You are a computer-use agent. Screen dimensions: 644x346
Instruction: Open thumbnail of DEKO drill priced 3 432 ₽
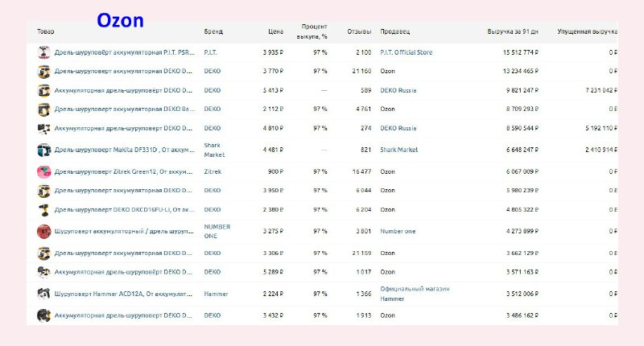click(x=44, y=315)
